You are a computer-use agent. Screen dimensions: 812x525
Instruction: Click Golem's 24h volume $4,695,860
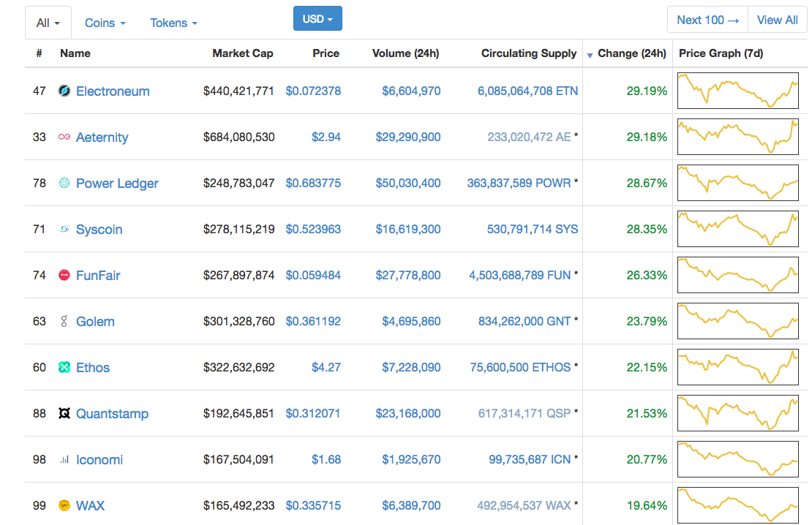tap(411, 322)
